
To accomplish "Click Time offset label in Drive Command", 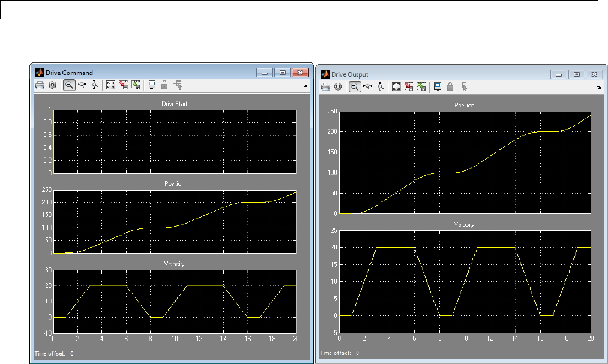I will [x=50, y=354].
